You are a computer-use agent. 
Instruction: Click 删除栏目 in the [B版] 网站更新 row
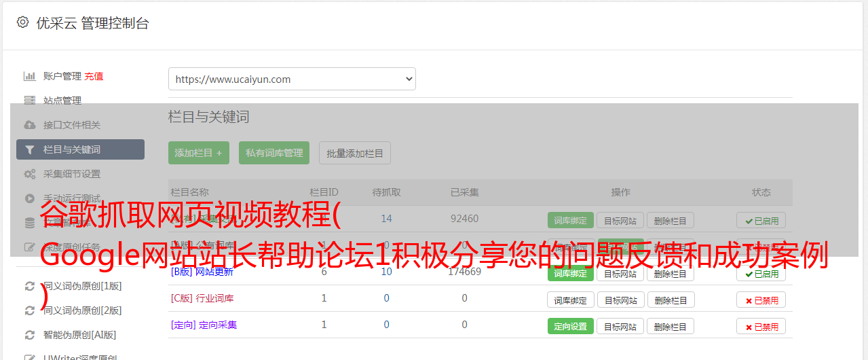670,273
